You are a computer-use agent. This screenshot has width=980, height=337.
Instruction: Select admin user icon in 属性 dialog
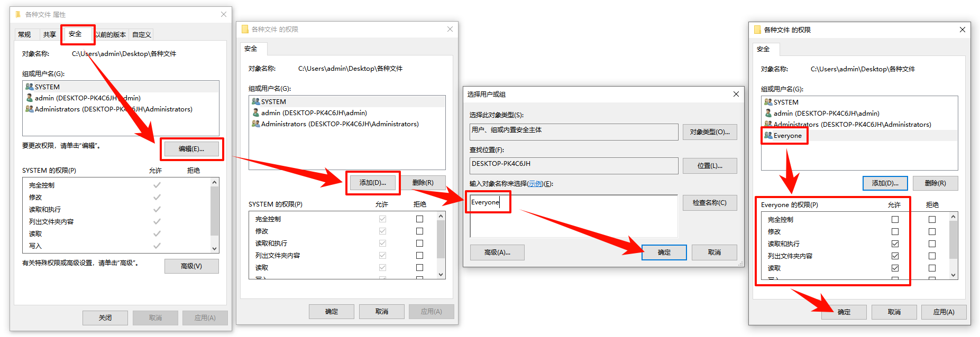click(x=30, y=98)
